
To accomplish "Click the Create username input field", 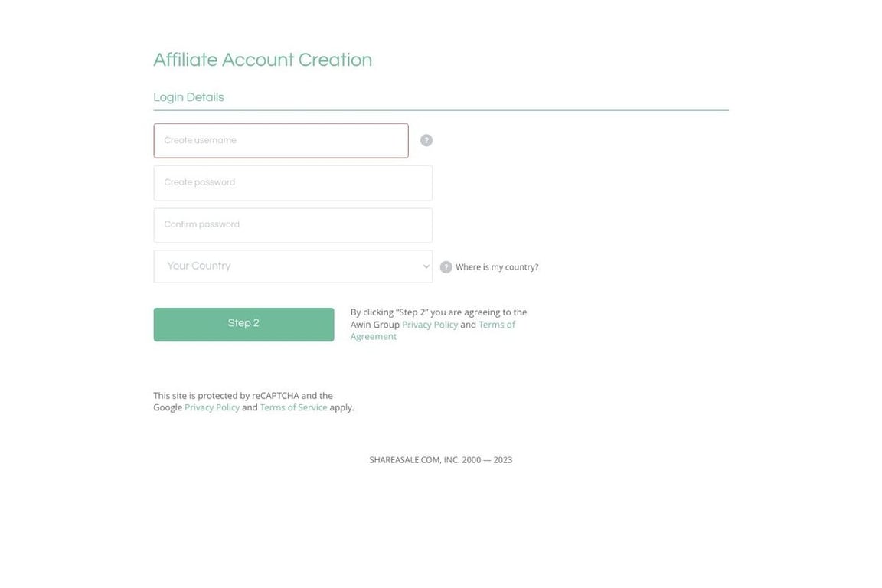I will (x=281, y=139).
